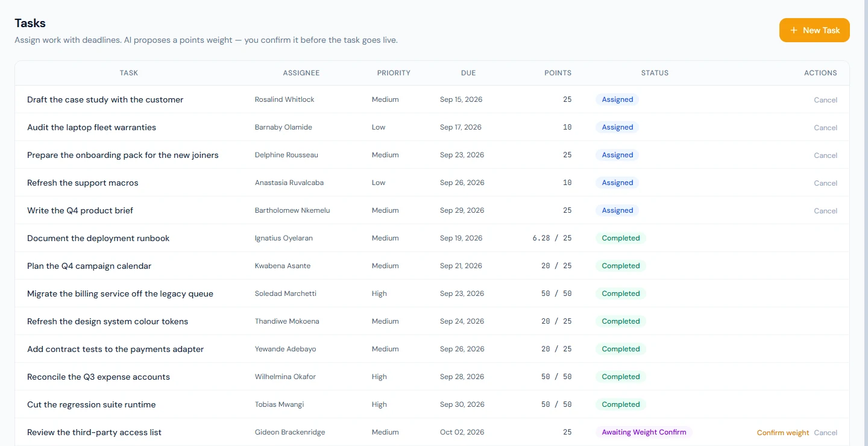Click the Tasks page heading
Image resolution: width=868 pixels, height=446 pixels.
[x=30, y=23]
